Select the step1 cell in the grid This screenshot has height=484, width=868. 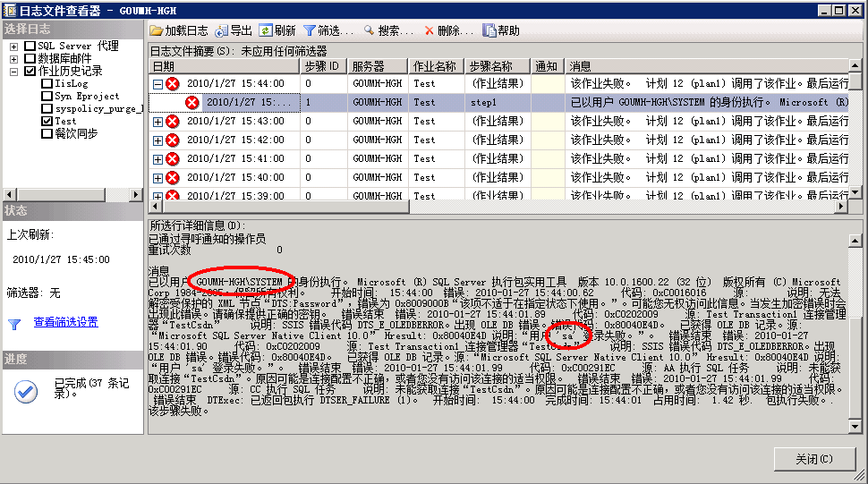498,102
